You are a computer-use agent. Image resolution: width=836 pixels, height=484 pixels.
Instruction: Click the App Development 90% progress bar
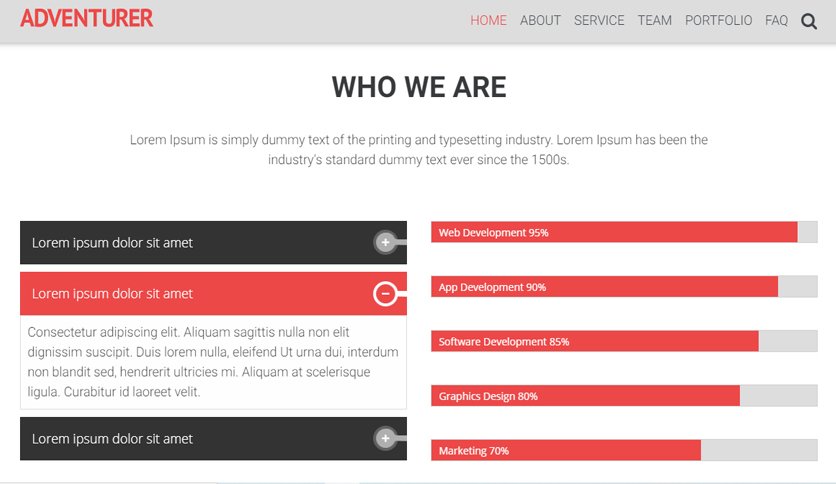[624, 287]
